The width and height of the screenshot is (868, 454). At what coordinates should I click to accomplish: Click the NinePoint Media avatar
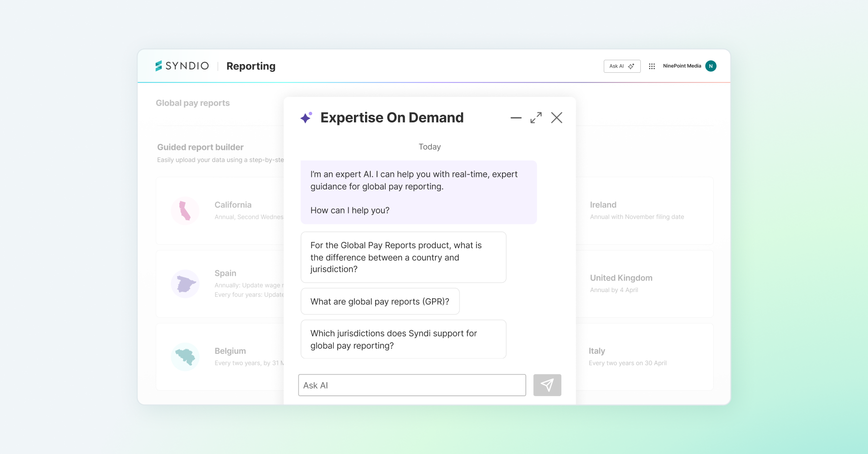pyautogui.click(x=710, y=66)
